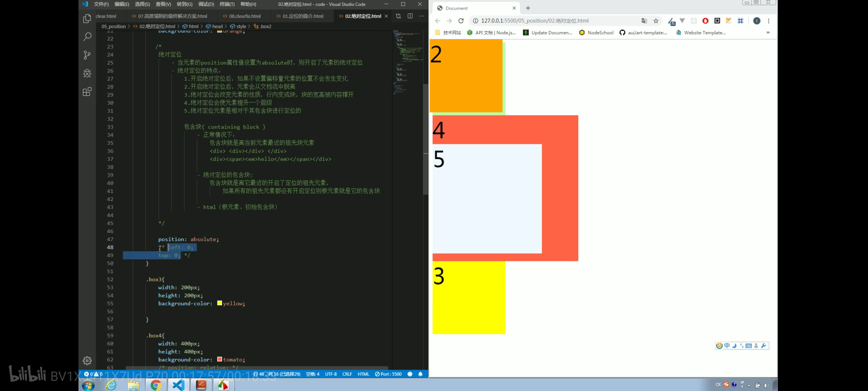
Task: Open Internet Explorer from taskbar
Action: point(111,385)
